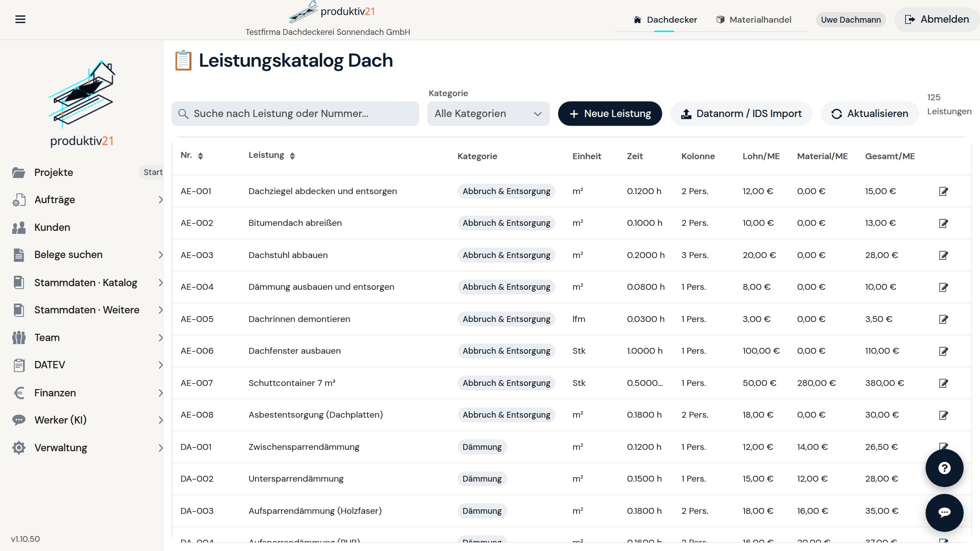Click the Aktualisieren button
The width and height of the screenshot is (980, 551).
click(x=870, y=113)
